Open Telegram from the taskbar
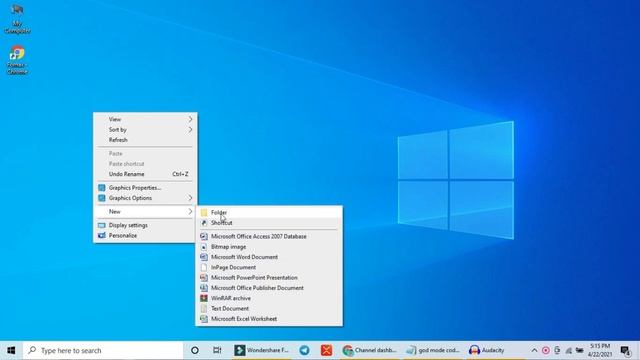640x360 pixels. 304,350
